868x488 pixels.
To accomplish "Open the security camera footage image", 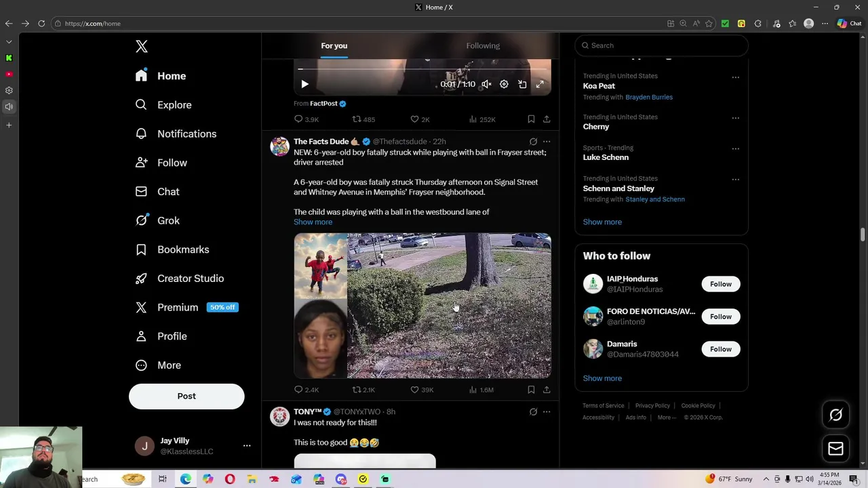I will (x=449, y=306).
